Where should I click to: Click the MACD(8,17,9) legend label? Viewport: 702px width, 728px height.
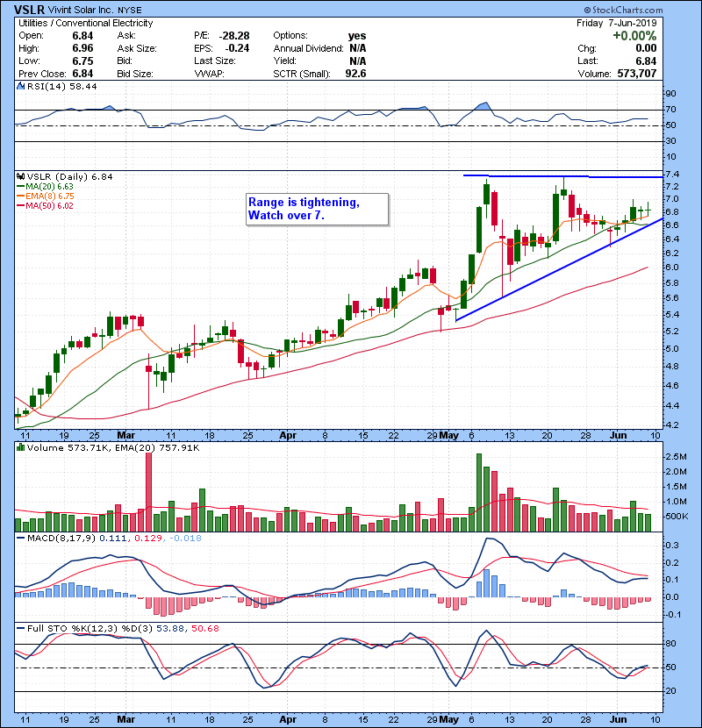(61, 539)
